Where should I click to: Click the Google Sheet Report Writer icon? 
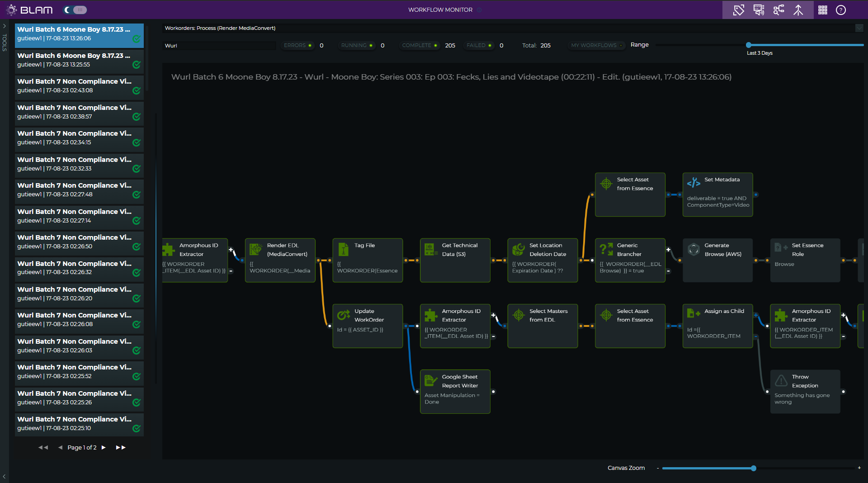(431, 381)
